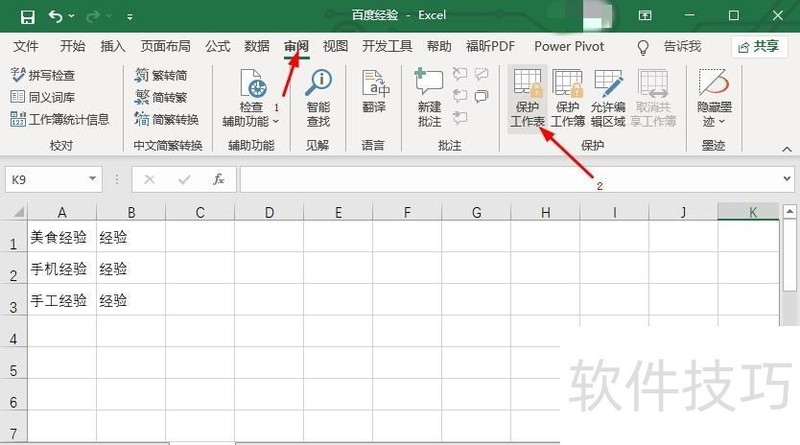Open Ribbon Display Options icon
The width and height of the screenshot is (800, 445).
[x=645, y=15]
